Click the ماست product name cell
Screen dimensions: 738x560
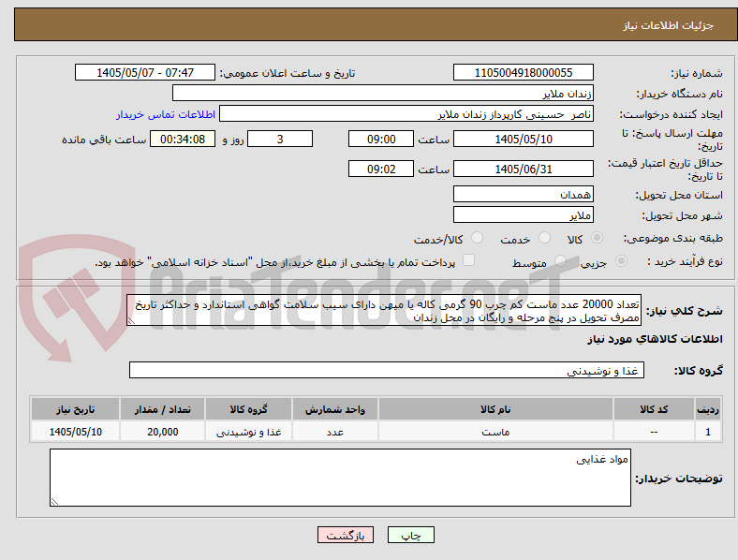click(495, 432)
